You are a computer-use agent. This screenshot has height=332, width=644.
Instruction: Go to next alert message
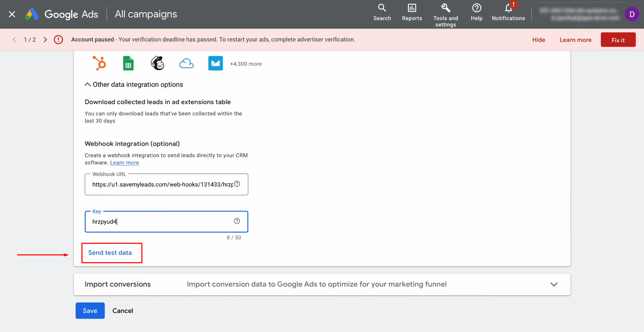(45, 39)
